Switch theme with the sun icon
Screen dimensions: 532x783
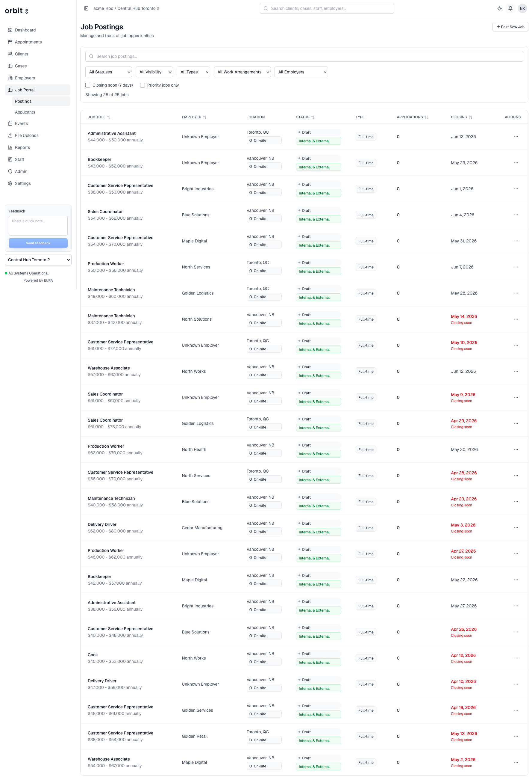[500, 8]
